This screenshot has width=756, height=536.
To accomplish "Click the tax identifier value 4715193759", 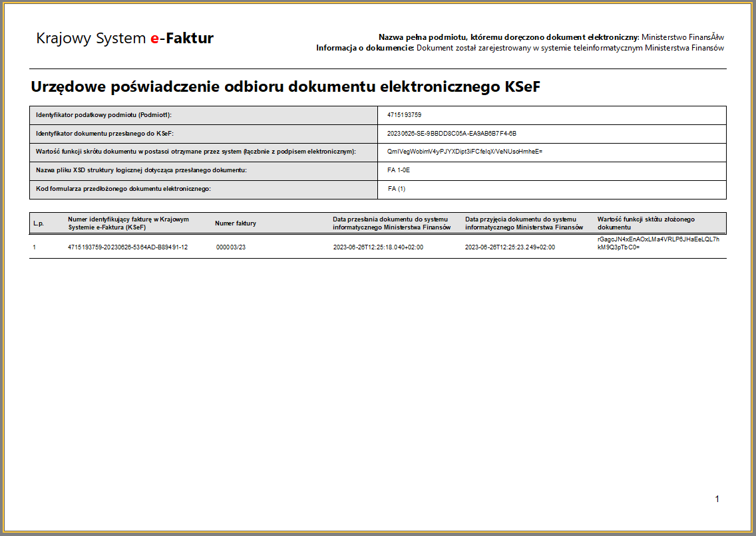I will point(404,115).
